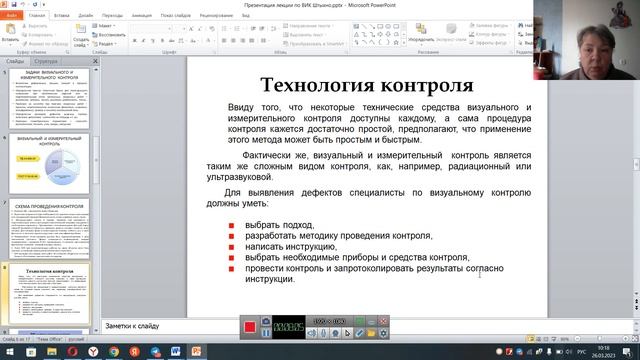Image resolution: width=640 pixels, height=360 pixels.
Task: Close the slides thumbnail pane
Action: point(95,61)
